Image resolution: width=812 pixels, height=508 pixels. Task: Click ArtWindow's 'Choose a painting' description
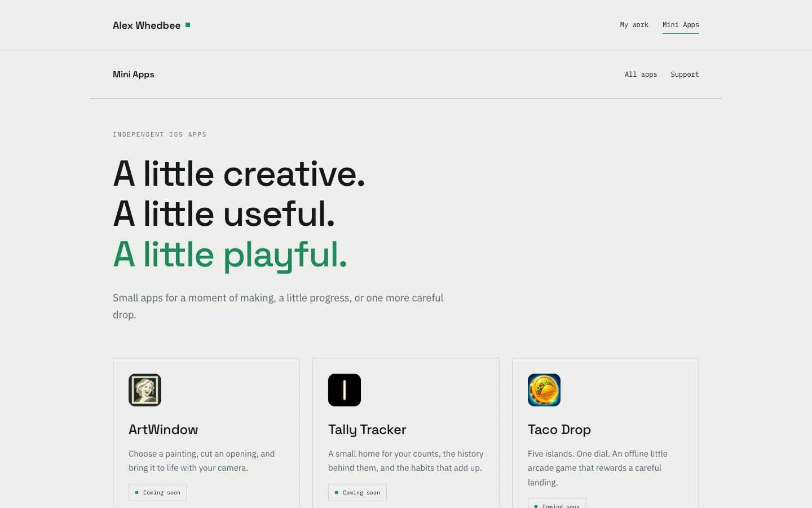[x=202, y=461]
